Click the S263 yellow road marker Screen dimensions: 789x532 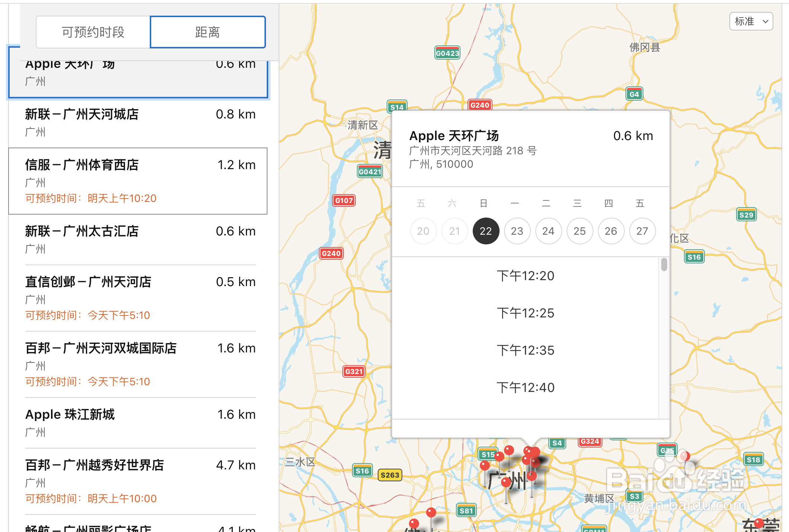point(390,475)
